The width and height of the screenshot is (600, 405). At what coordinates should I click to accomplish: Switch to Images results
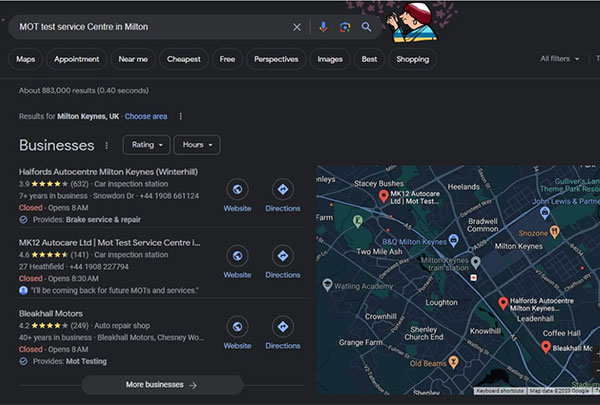click(x=329, y=59)
